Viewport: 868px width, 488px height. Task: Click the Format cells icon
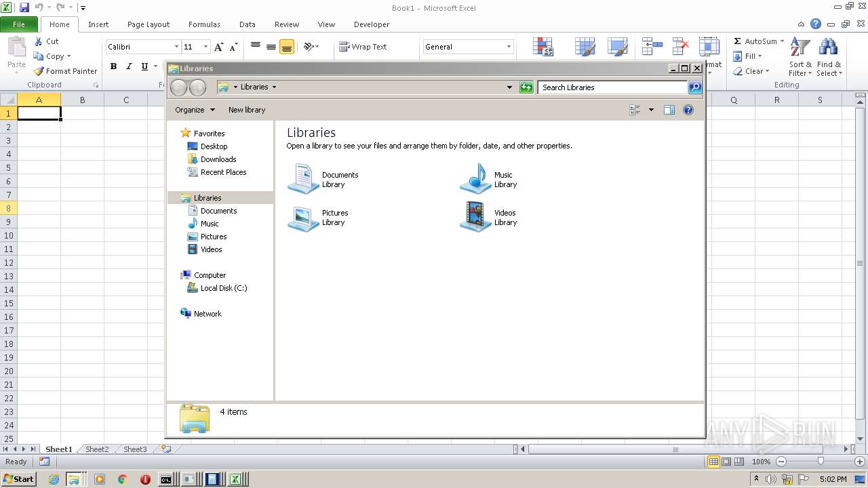[x=709, y=47]
